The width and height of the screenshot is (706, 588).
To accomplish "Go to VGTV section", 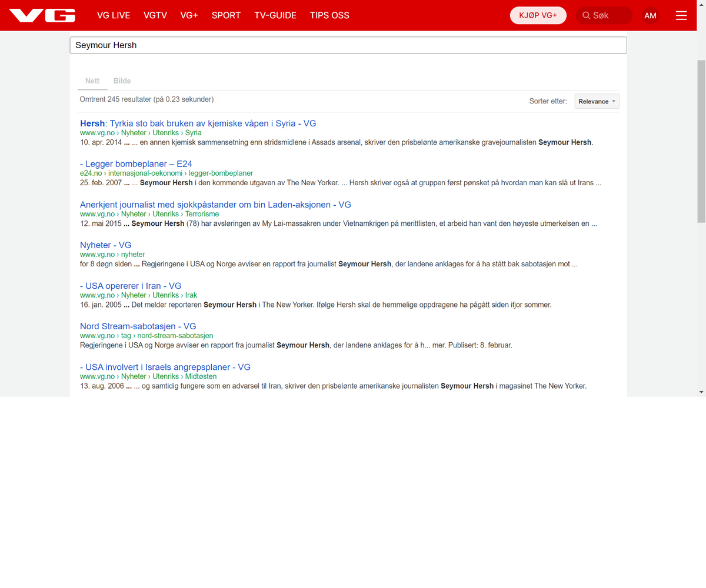I will coord(155,15).
